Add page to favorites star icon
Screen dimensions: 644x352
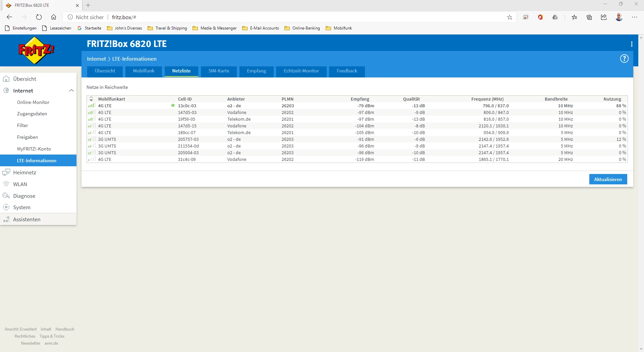pos(509,17)
